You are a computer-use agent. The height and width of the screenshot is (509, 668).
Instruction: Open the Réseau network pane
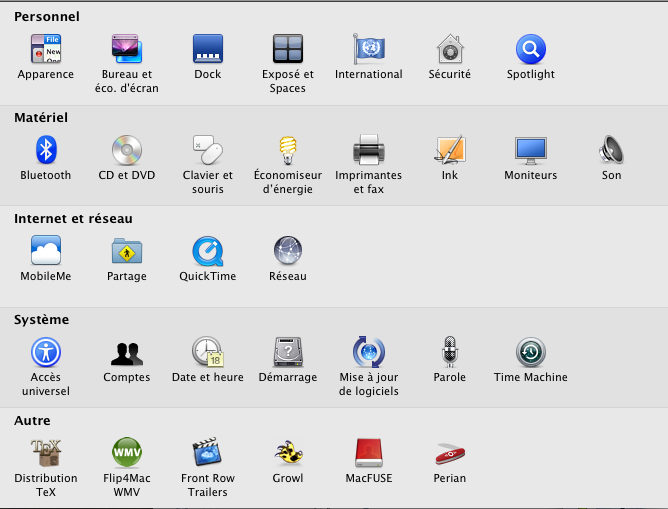click(x=288, y=251)
